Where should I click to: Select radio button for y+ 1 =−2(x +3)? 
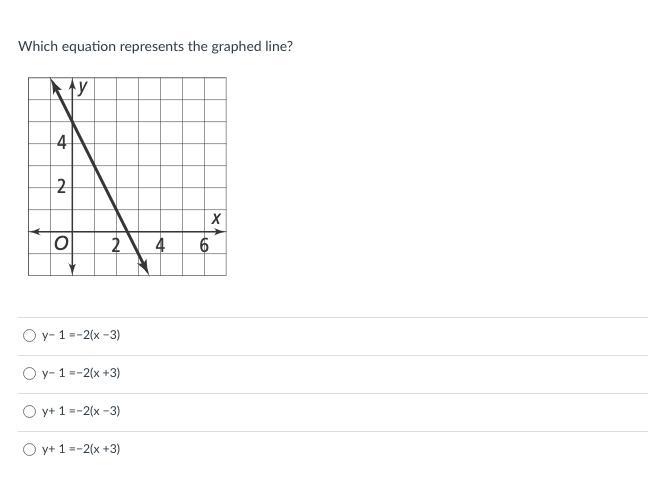point(29,449)
